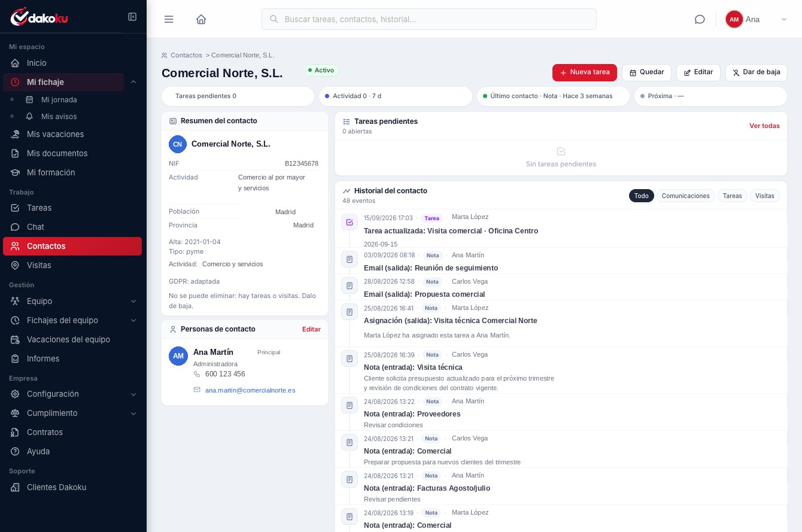Viewport: 802px width, 532px height.
Task: Click the note icon on Propuesta comercial event
Action: pos(350,285)
